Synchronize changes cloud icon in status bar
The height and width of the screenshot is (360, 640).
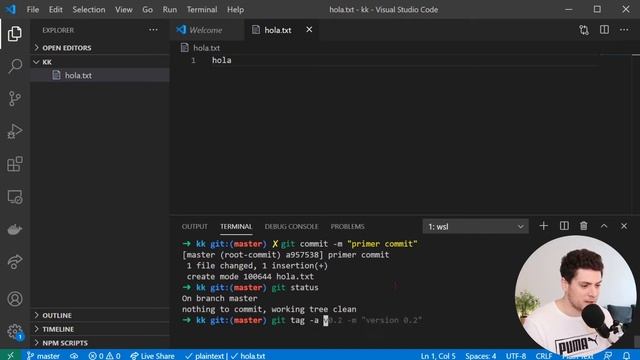(74, 356)
